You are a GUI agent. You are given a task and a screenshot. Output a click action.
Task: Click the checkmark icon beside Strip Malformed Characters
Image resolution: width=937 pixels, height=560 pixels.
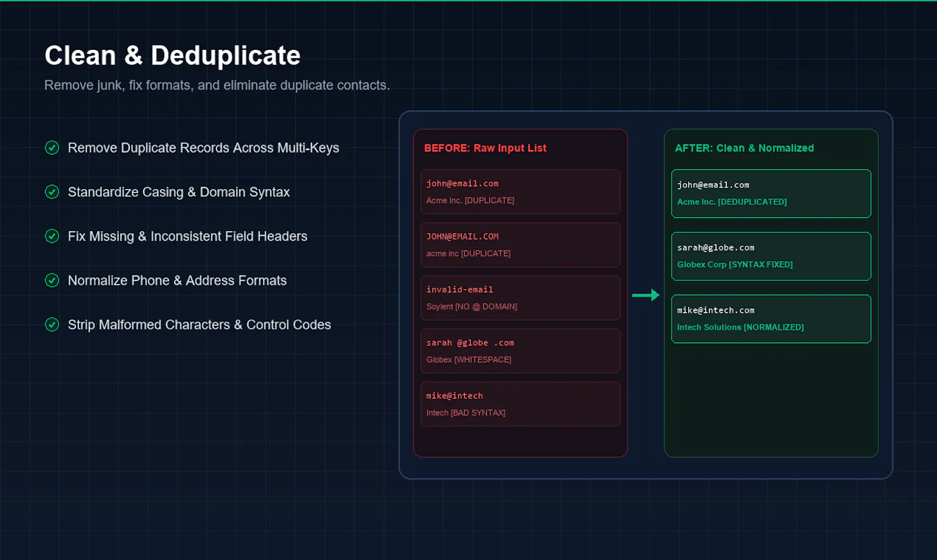(52, 324)
